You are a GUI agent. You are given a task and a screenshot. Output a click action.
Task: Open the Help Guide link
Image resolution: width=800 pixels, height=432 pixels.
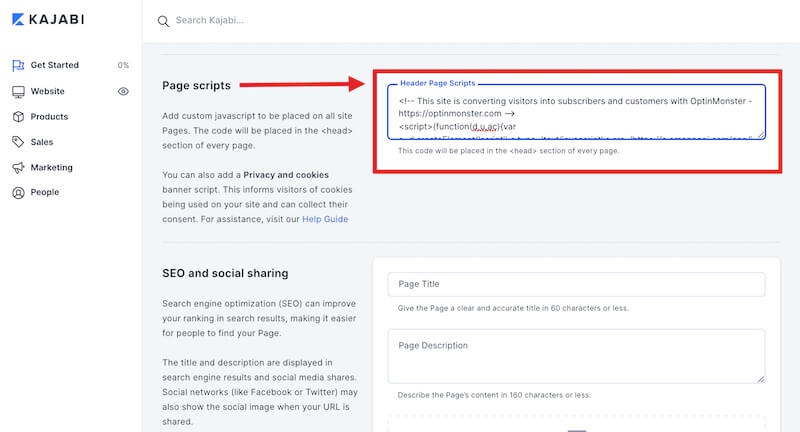[x=325, y=219]
